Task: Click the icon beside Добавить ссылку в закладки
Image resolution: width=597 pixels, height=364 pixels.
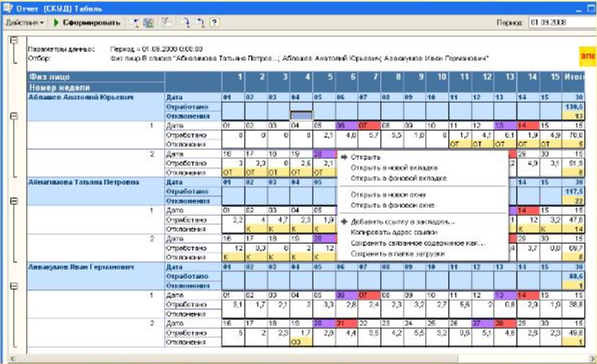Action: click(345, 221)
